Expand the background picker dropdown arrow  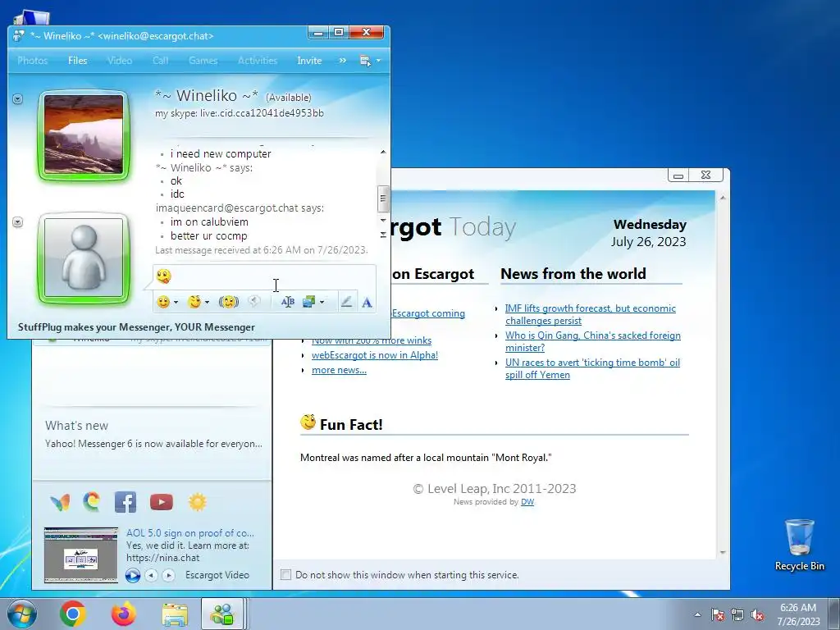[x=322, y=303]
